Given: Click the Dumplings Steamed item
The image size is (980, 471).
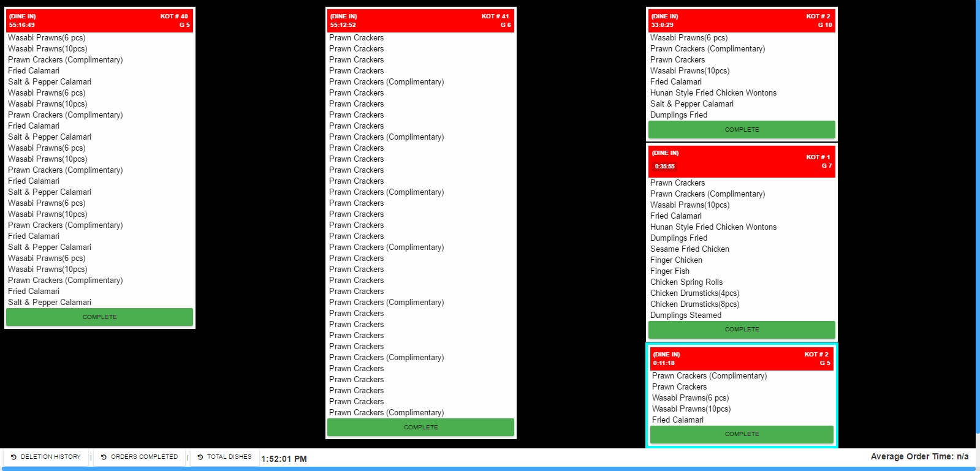Looking at the screenshot, I should click(x=685, y=315).
